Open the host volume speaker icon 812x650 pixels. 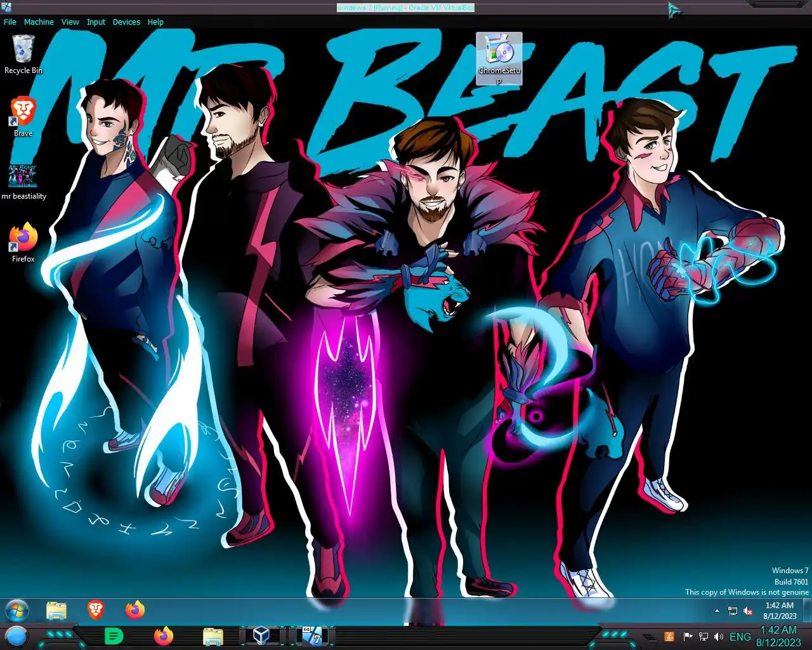[x=718, y=636]
